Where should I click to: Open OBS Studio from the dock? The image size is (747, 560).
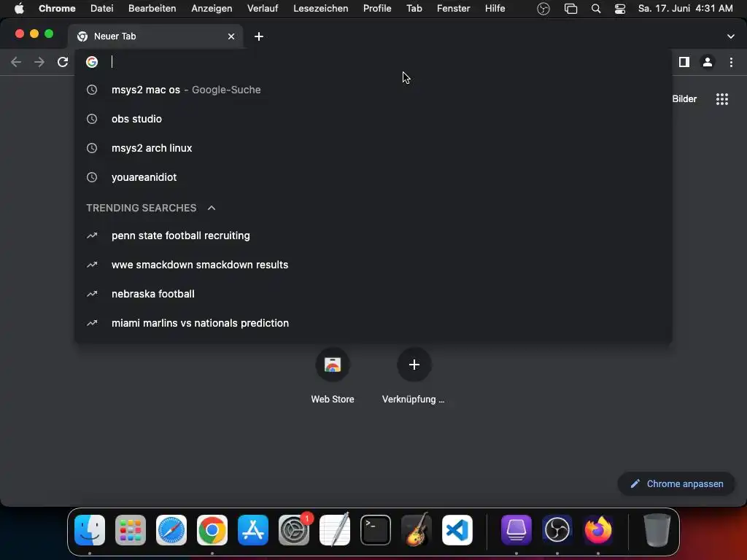(557, 530)
